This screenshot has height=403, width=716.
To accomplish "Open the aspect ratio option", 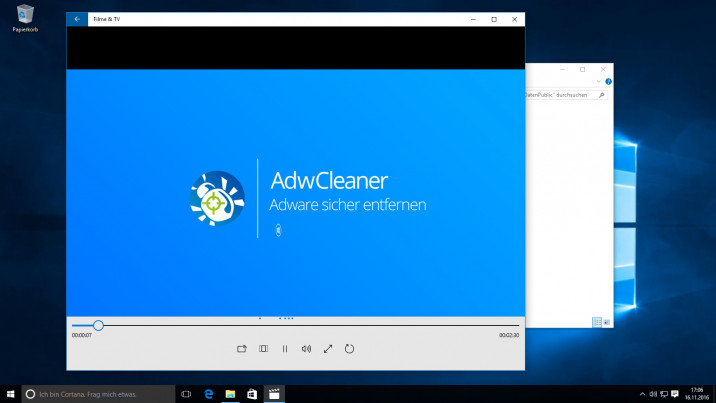I will [263, 349].
